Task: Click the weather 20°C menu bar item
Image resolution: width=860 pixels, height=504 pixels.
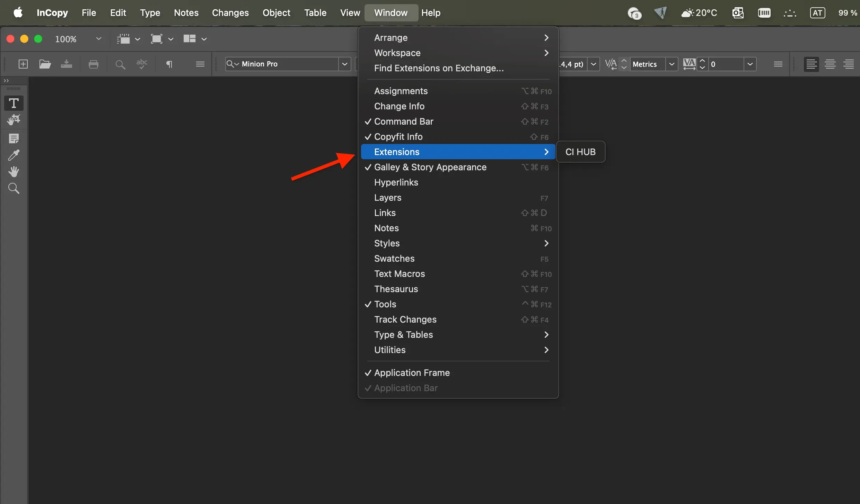Action: (699, 13)
